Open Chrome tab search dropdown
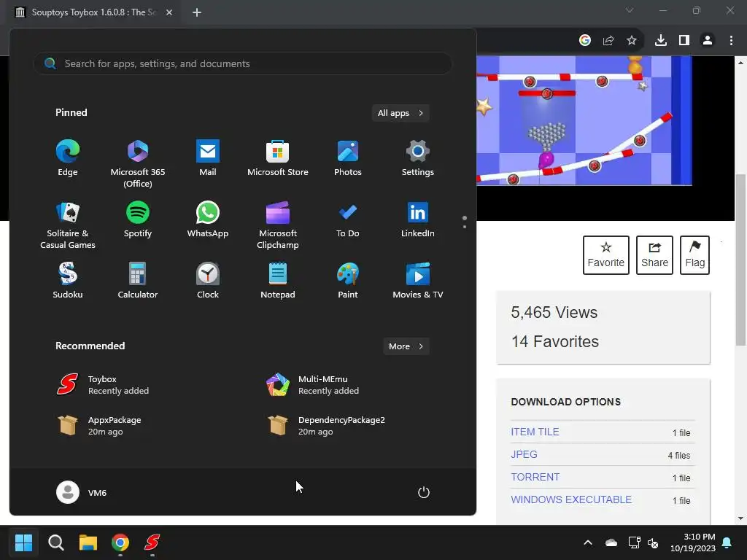This screenshot has height=560, width=747. point(630,10)
